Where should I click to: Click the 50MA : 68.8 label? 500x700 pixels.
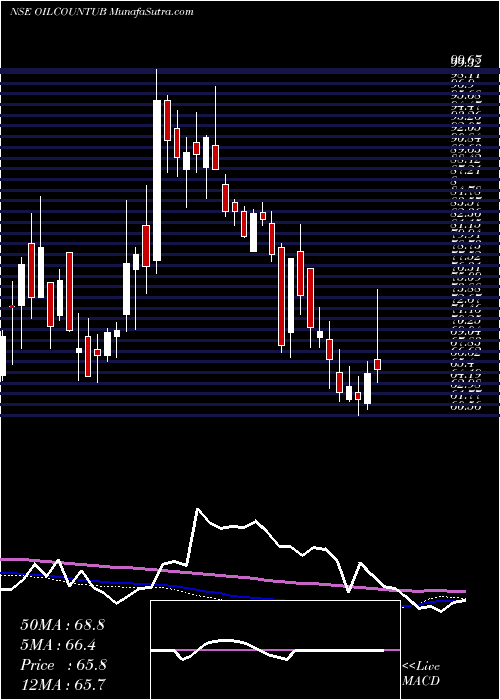click(x=62, y=625)
